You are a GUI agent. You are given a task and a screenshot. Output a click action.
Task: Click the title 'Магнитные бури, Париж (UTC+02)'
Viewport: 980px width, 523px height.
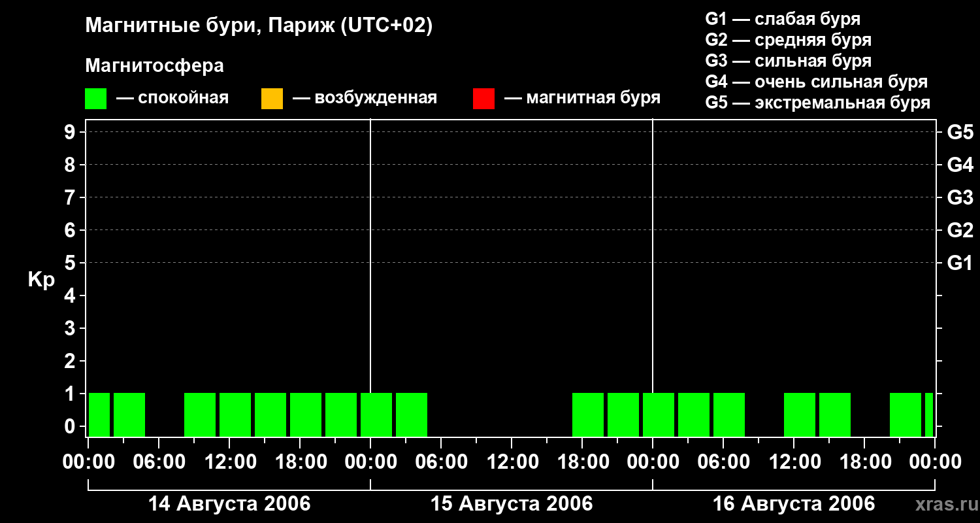259,26
